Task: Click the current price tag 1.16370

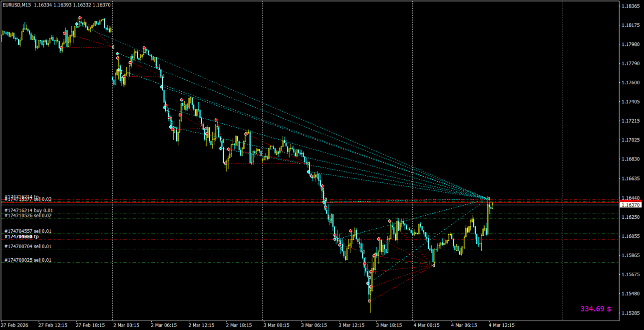Action: [631, 205]
